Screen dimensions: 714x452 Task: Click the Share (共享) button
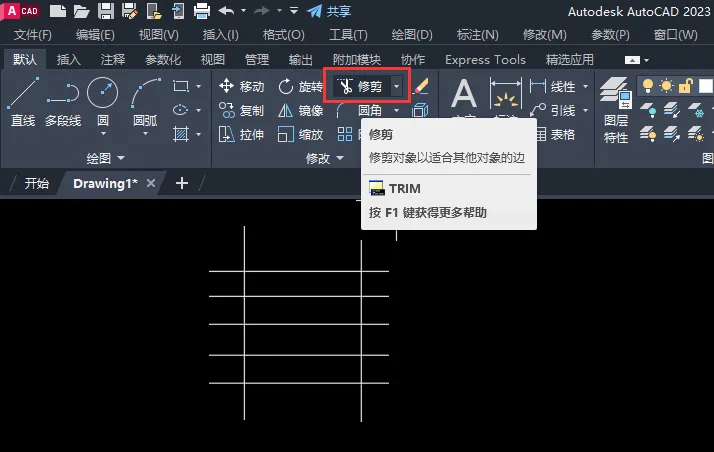329,10
